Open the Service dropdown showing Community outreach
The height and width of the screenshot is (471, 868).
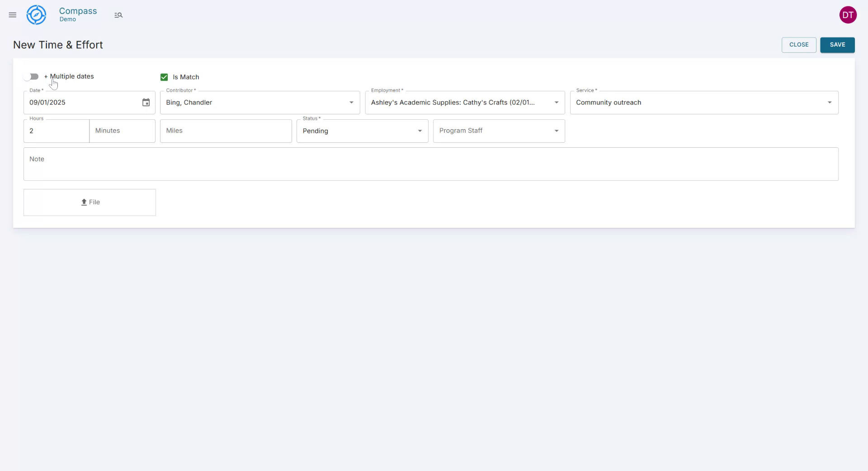tap(830, 102)
